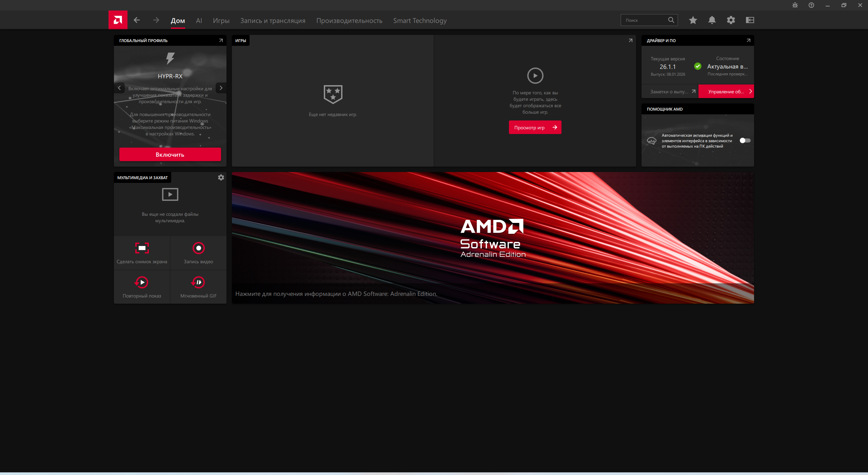Screen dimensions: 868x475
Task: Click the Instant GIF icon
Action: click(198, 282)
